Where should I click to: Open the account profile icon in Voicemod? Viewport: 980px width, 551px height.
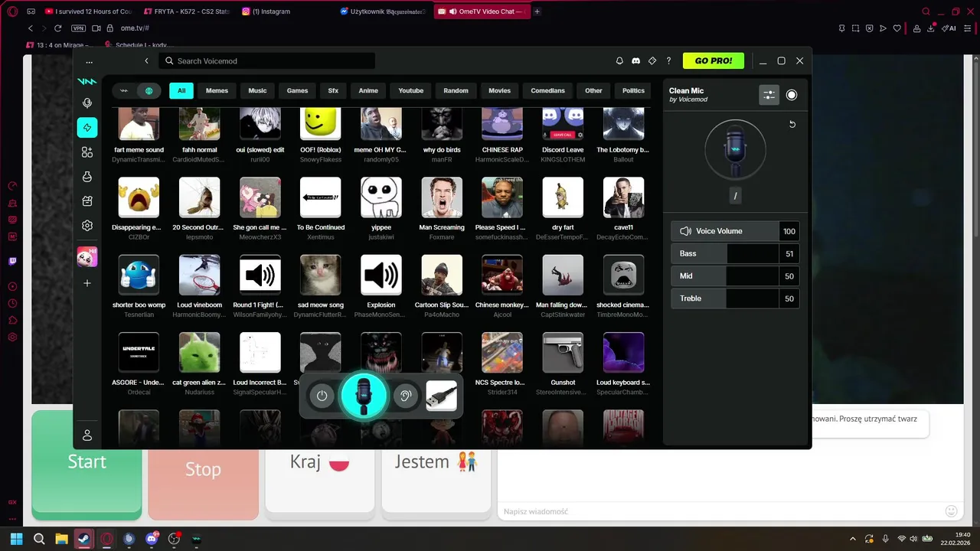click(x=87, y=435)
